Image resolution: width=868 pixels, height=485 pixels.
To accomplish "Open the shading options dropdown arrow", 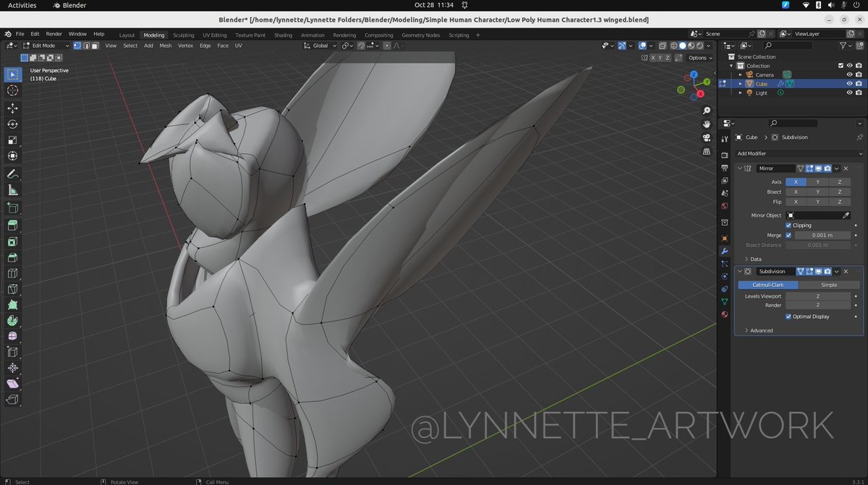I will pyautogui.click(x=707, y=46).
